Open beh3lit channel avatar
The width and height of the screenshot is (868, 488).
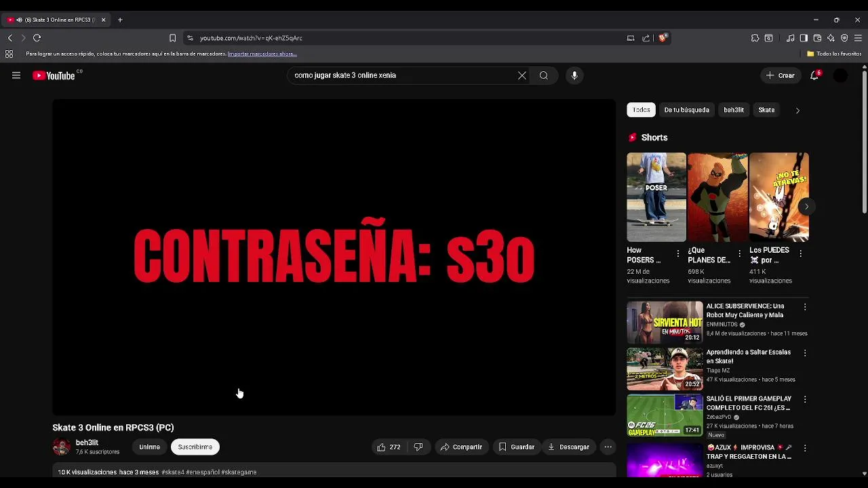tap(61, 447)
